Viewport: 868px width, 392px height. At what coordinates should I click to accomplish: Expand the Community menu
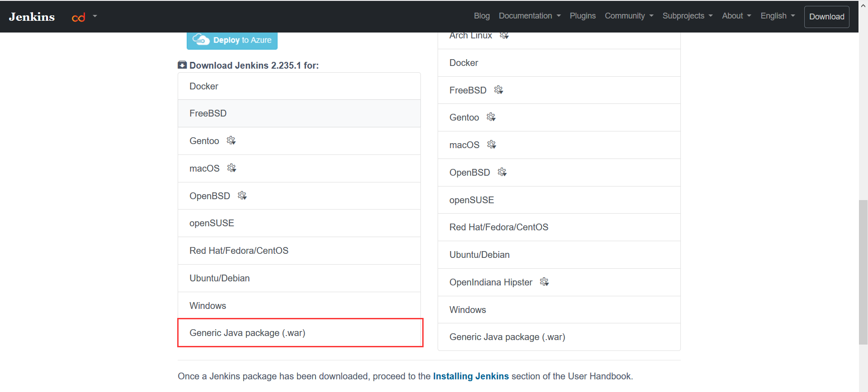tap(629, 16)
